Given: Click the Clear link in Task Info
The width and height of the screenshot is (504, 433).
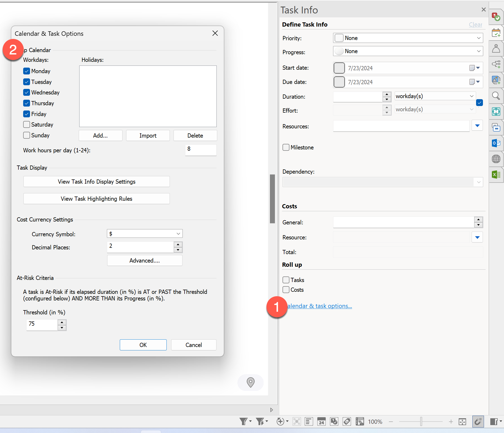Looking at the screenshot, I should coord(475,24).
